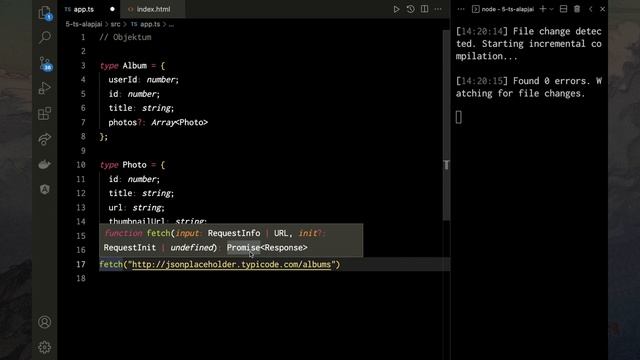Select the src breadcrumb segment
This screenshot has width=640, height=360.
[x=116, y=24]
